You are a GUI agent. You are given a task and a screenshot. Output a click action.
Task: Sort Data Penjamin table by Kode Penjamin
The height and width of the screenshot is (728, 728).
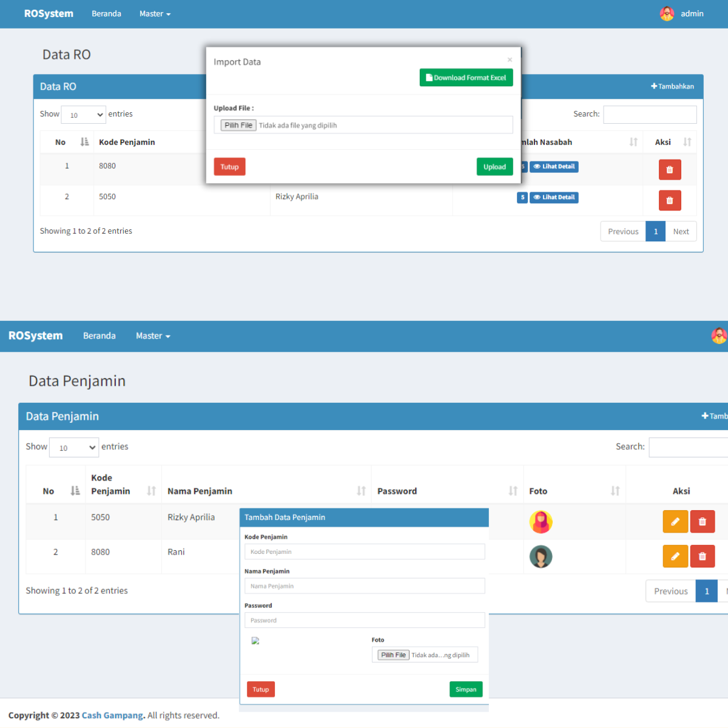(152, 491)
